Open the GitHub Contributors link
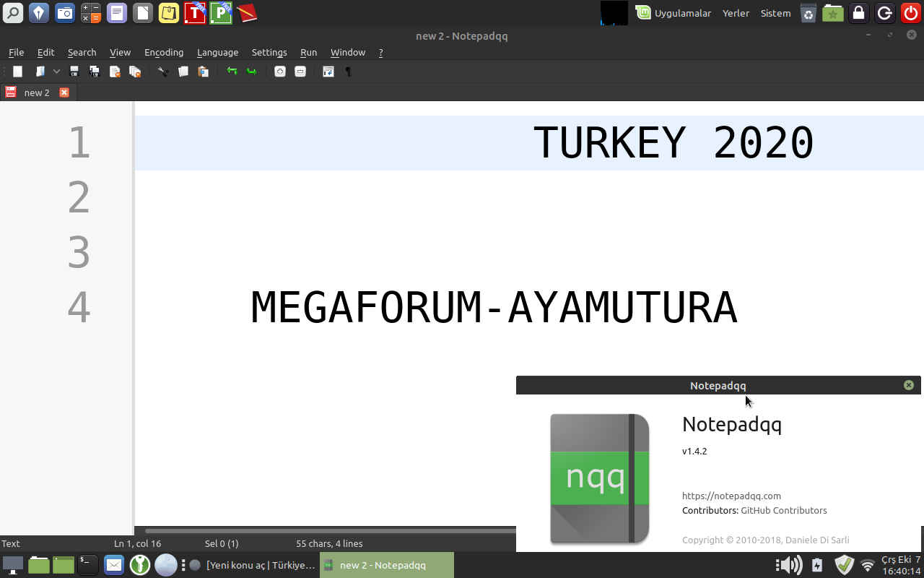The width and height of the screenshot is (924, 578). tap(784, 510)
